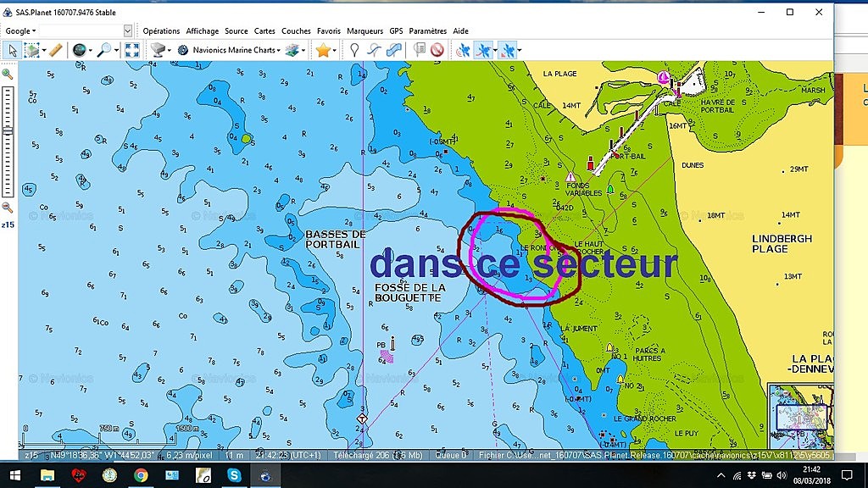This screenshot has width=868, height=488.
Task: Expand the GPS centering dropdown arrow
Action: click(520, 50)
